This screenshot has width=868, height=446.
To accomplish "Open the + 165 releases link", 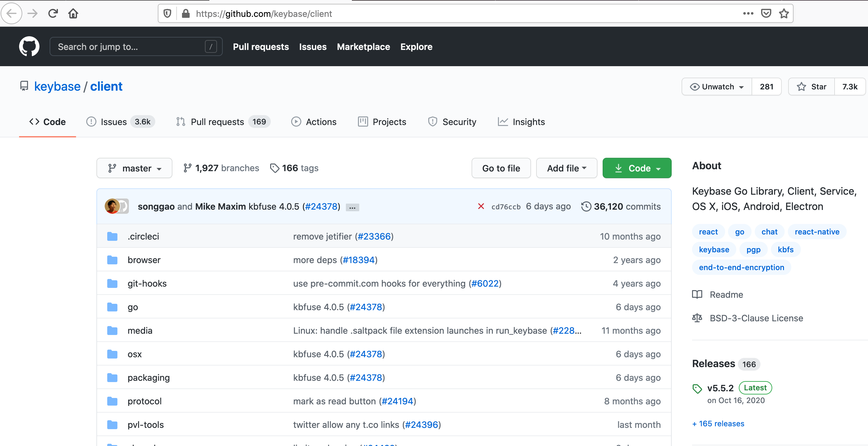I will point(718,423).
